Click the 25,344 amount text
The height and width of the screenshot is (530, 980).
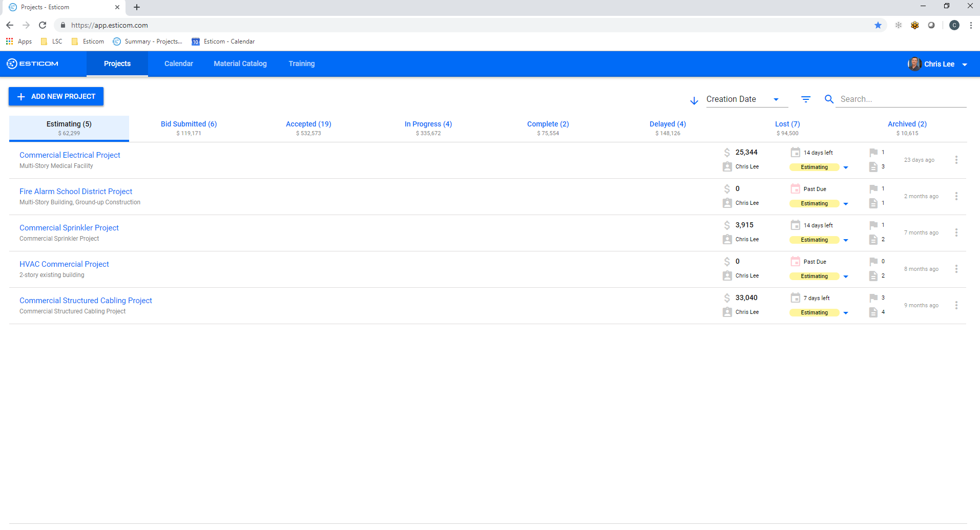[x=746, y=152]
